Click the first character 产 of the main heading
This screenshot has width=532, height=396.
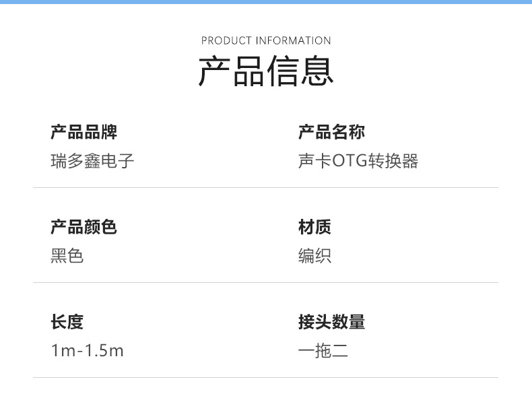click(214, 71)
